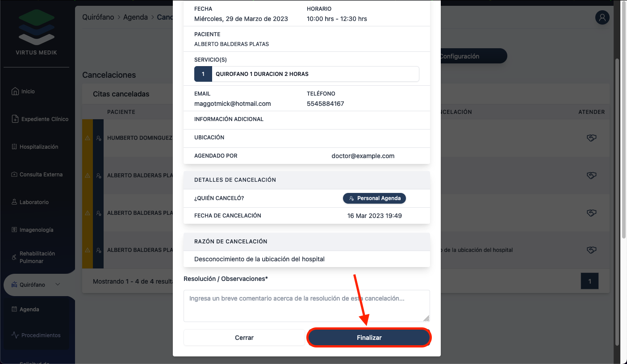Screen dimensions: 627x364
Task: Click the handshake icon in the last row
Action: click(591, 250)
